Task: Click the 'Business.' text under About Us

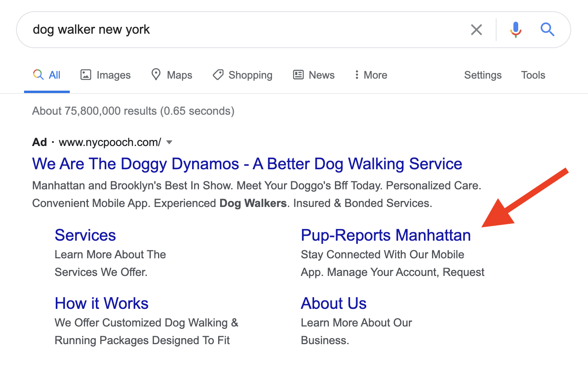Action: [x=325, y=341]
